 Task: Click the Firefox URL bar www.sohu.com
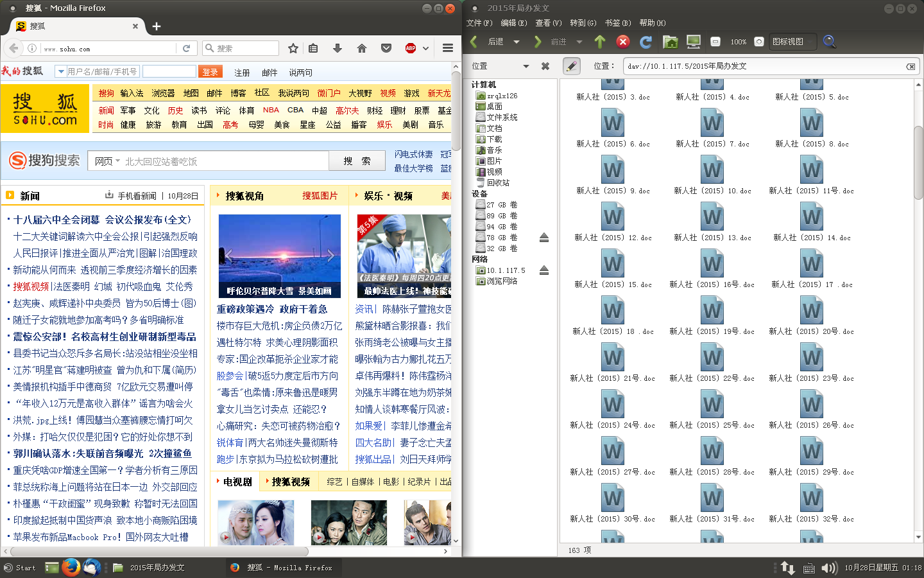click(108, 48)
